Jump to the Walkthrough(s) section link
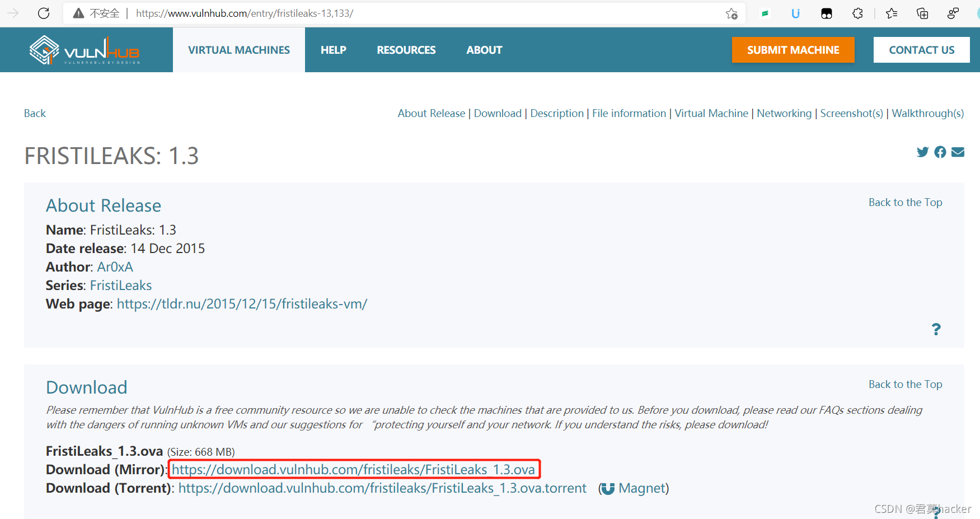This screenshot has height=519, width=980. [928, 113]
